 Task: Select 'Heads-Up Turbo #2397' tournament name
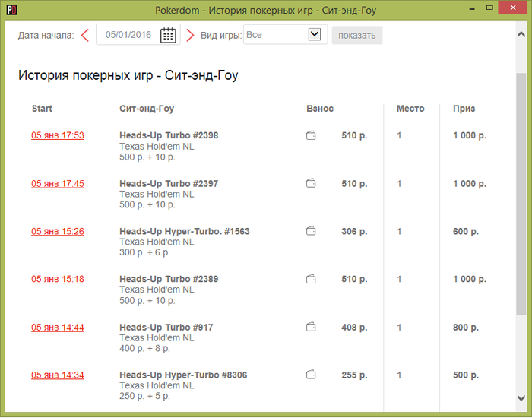tap(169, 184)
